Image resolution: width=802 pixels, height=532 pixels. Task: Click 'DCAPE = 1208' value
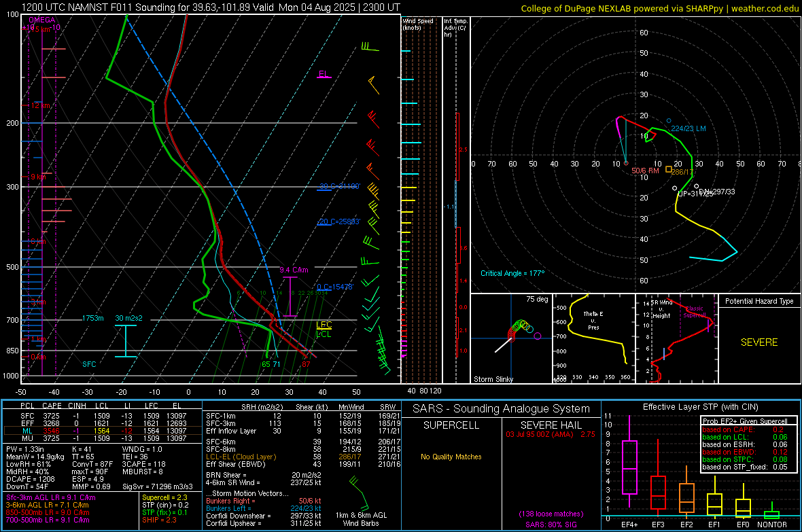[x=30, y=479]
